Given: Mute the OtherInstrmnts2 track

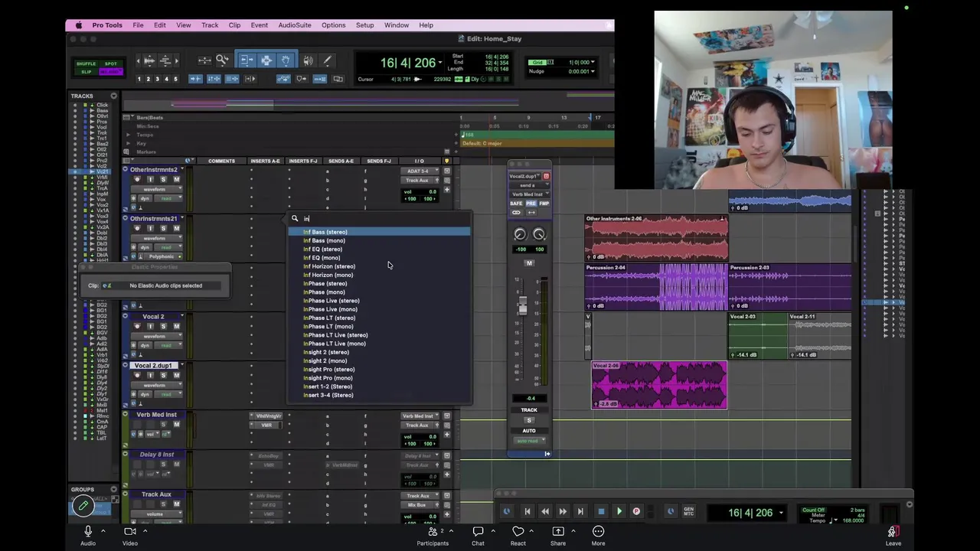Looking at the screenshot, I should click(176, 179).
